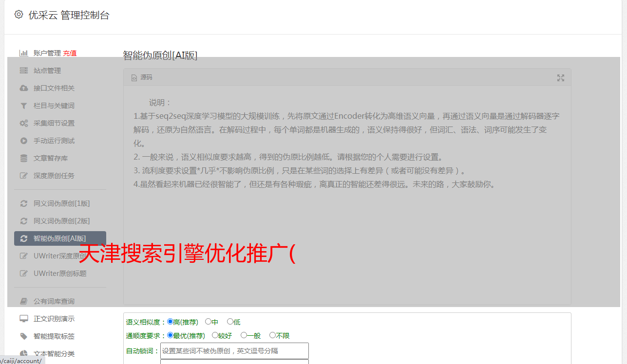Choose 较好 for 通顺度要求
Image resolution: width=627 pixels, height=364 pixels.
pos(215,335)
